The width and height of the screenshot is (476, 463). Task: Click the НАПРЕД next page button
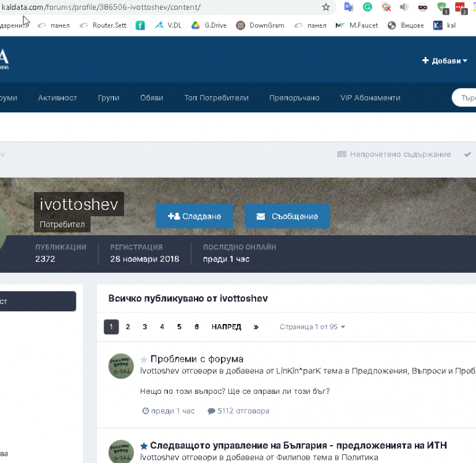click(227, 327)
